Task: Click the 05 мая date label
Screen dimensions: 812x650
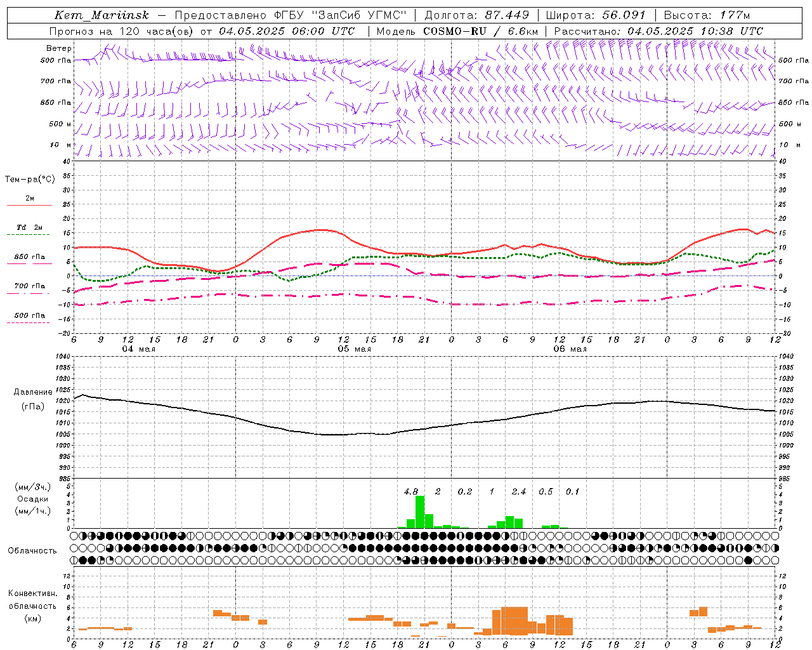Action: (x=354, y=349)
